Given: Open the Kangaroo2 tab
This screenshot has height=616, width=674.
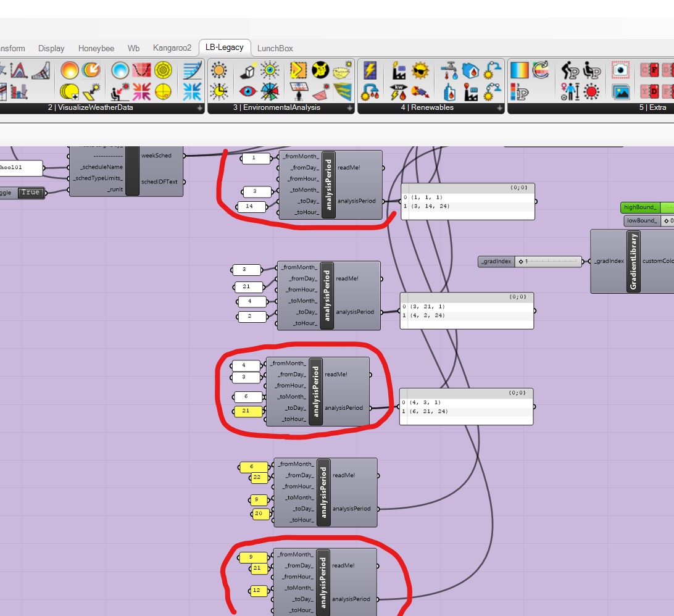Looking at the screenshot, I should (x=172, y=48).
